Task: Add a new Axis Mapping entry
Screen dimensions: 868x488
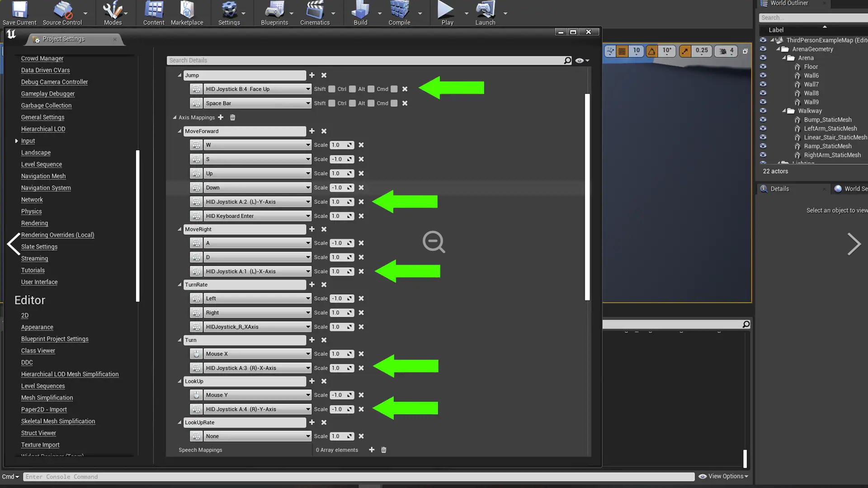Action: [x=221, y=117]
